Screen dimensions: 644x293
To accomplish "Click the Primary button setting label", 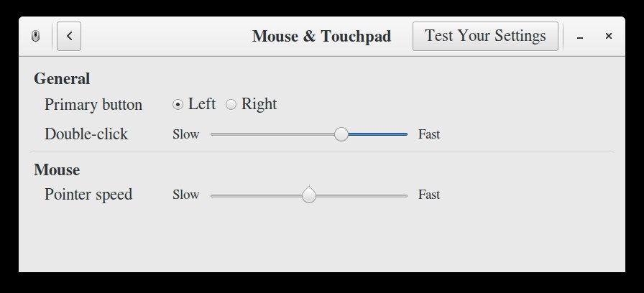I will (93, 105).
